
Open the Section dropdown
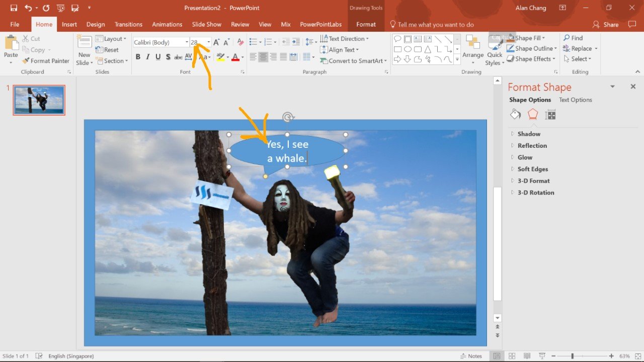[x=112, y=61]
